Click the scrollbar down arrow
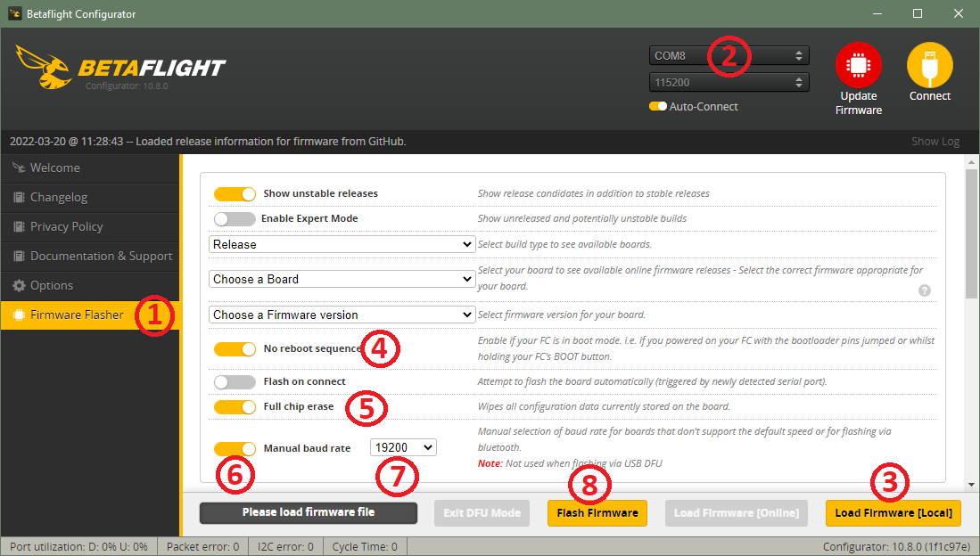The width and height of the screenshot is (980, 556). (971, 484)
